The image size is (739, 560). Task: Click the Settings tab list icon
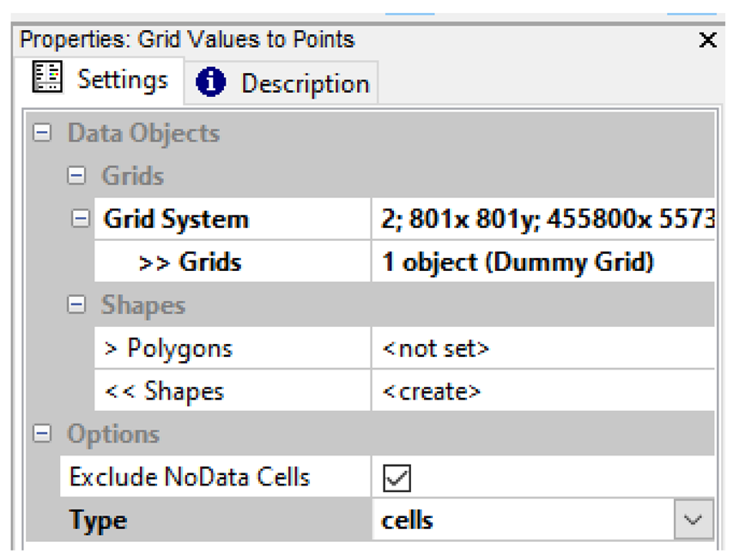[48, 79]
